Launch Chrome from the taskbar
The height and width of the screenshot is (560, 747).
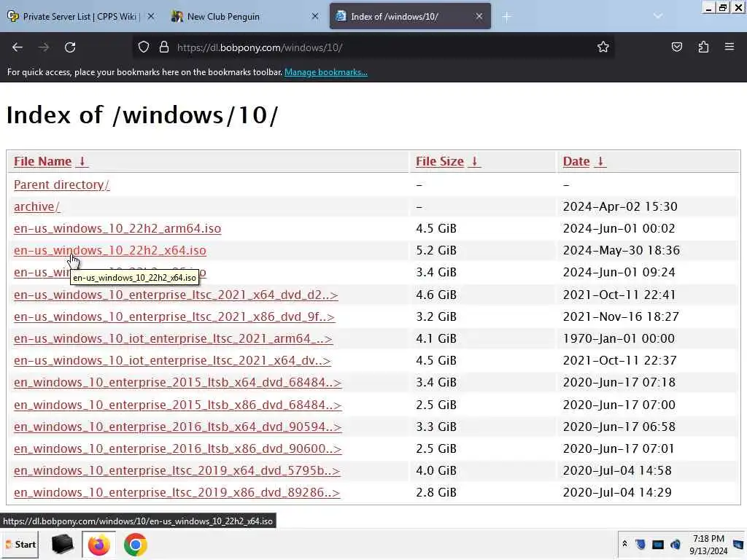point(135,545)
